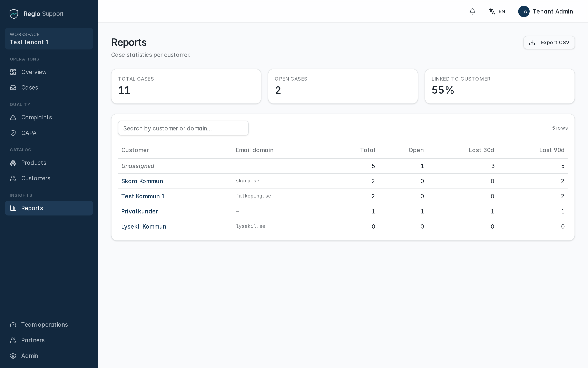
Task: Click the TA user avatar
Action: point(524,11)
